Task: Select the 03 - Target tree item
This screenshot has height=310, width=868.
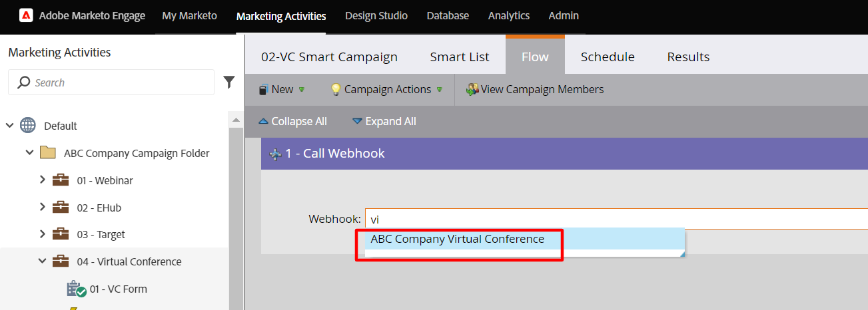Action: point(101,234)
